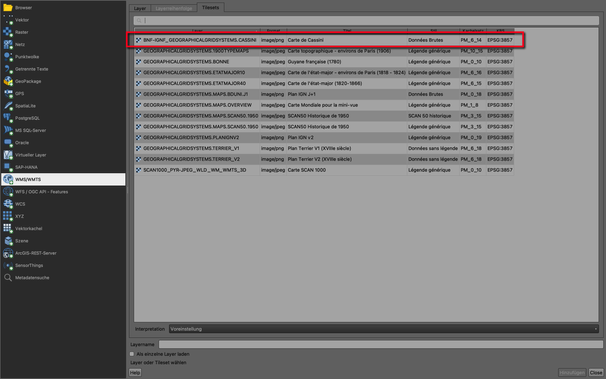The height and width of the screenshot is (379, 606).
Task: Click the 'Plan IGN J+1' title cell
Action: point(301,94)
